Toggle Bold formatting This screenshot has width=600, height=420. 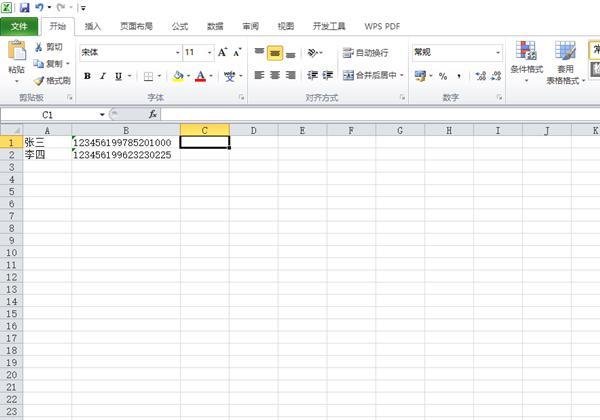click(87, 76)
